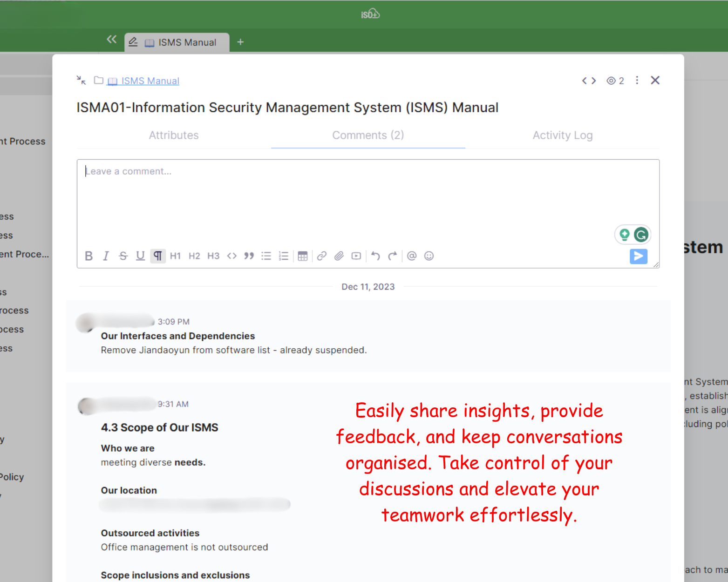Toggle watchers eye icon showing 2

click(x=615, y=81)
